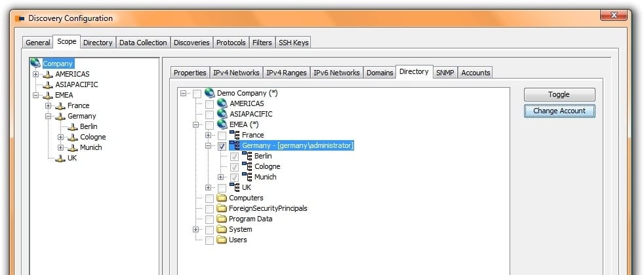The image size is (644, 275).
Task: Click the EMEA (*) globe icon
Action: coord(222,124)
